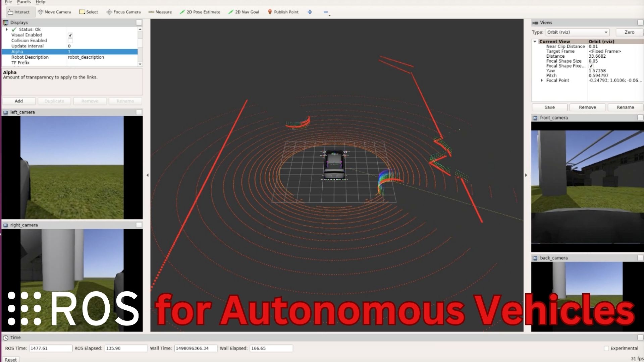Click the Distance value 33.6682
This screenshot has width=644, height=362.
[x=597, y=56]
